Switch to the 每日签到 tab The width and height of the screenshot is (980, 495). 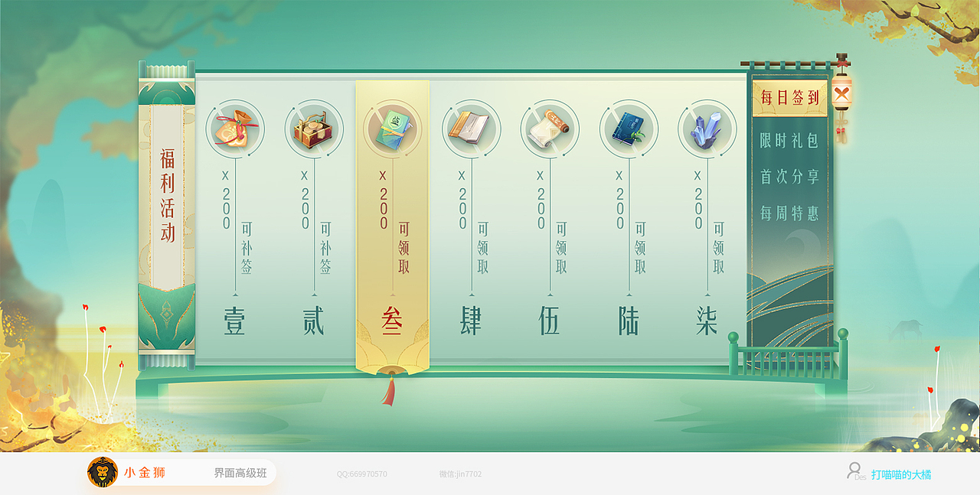click(x=789, y=98)
